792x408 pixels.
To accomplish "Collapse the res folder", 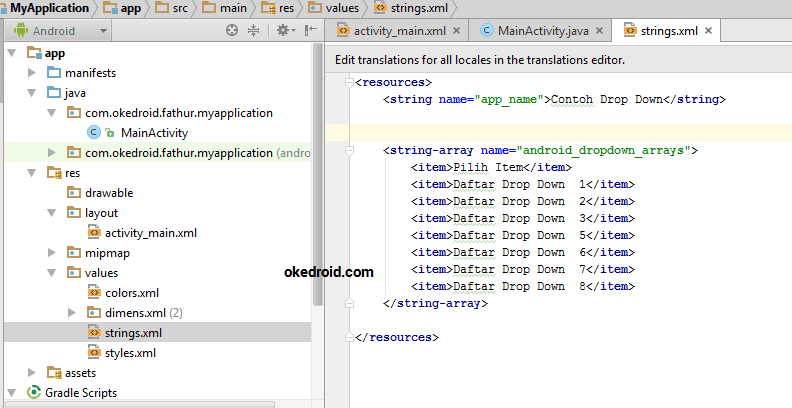I will [32, 173].
